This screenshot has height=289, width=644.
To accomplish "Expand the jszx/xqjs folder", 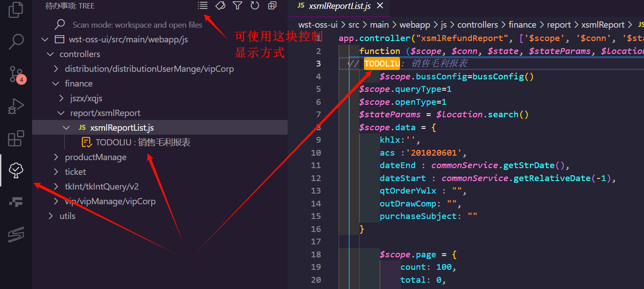I will click(61, 98).
